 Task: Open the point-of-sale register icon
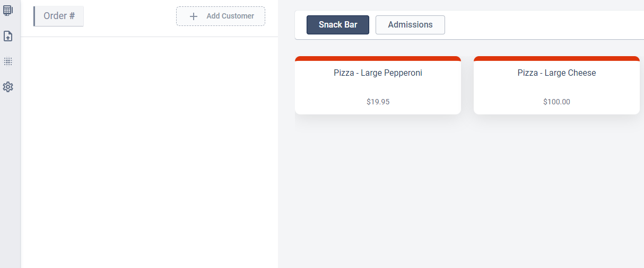tap(8, 10)
